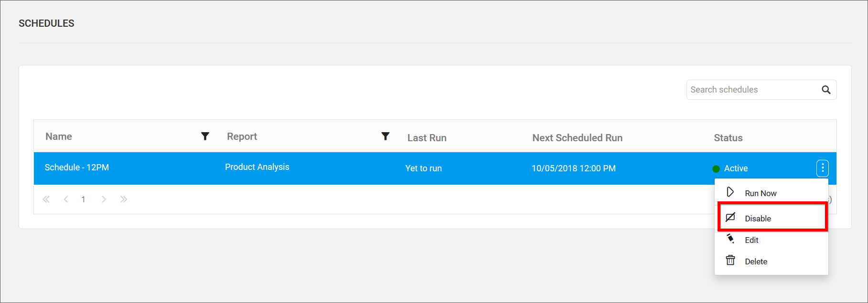
Task: Sort by the Name column header
Action: tap(59, 136)
